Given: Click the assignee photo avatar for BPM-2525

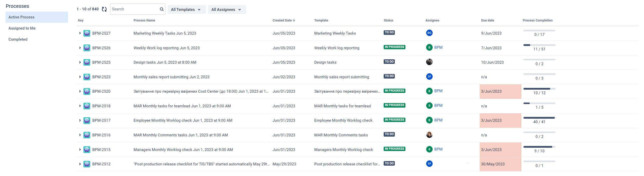Looking at the screenshot, I should pos(429,62).
